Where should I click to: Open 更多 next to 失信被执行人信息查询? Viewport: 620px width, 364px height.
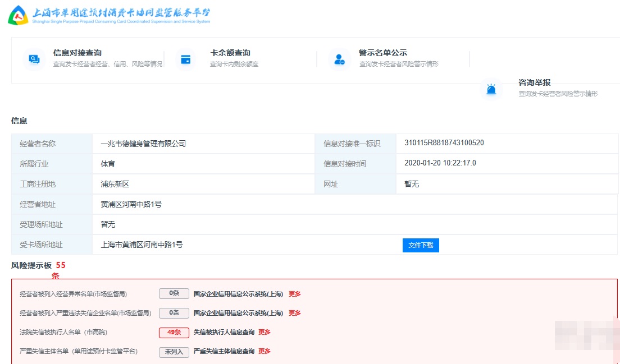(264, 332)
